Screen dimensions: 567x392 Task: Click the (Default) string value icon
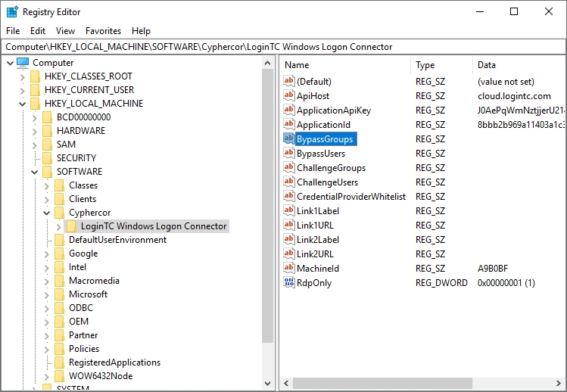[289, 81]
